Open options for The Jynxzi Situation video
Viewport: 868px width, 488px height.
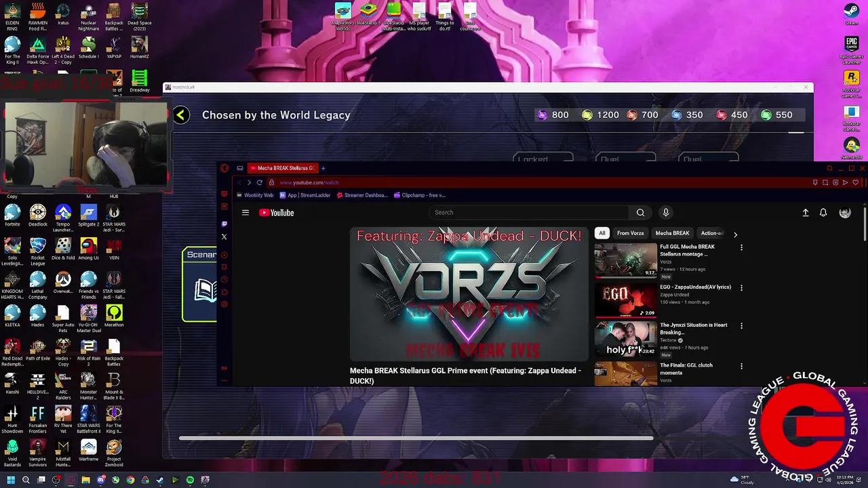click(741, 325)
